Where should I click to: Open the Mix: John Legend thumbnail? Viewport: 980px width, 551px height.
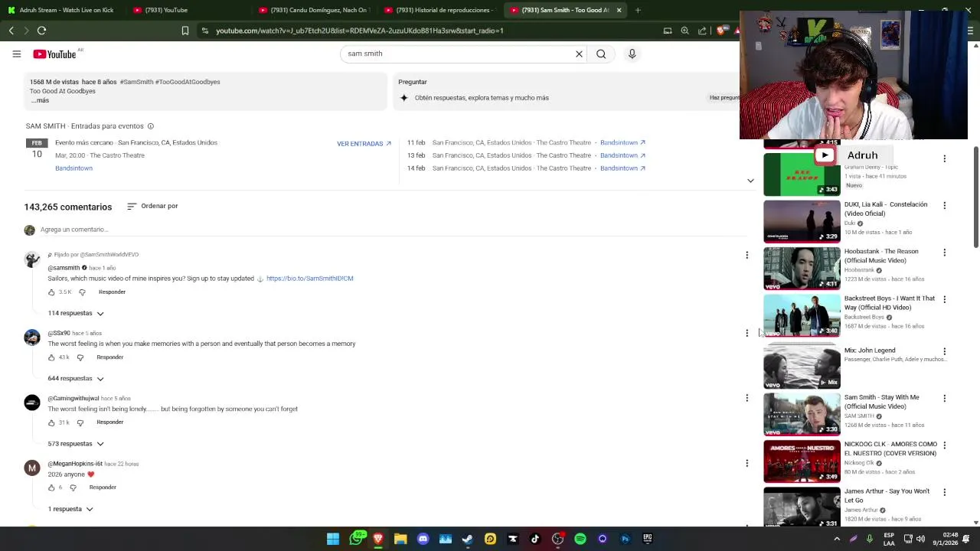point(802,367)
